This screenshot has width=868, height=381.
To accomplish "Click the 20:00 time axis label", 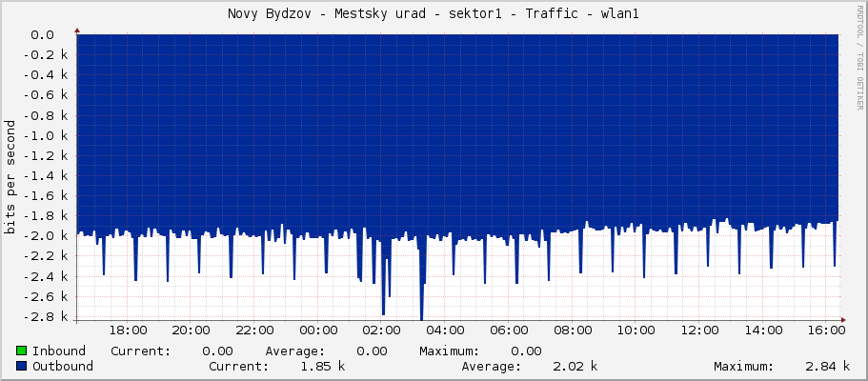I will point(192,331).
